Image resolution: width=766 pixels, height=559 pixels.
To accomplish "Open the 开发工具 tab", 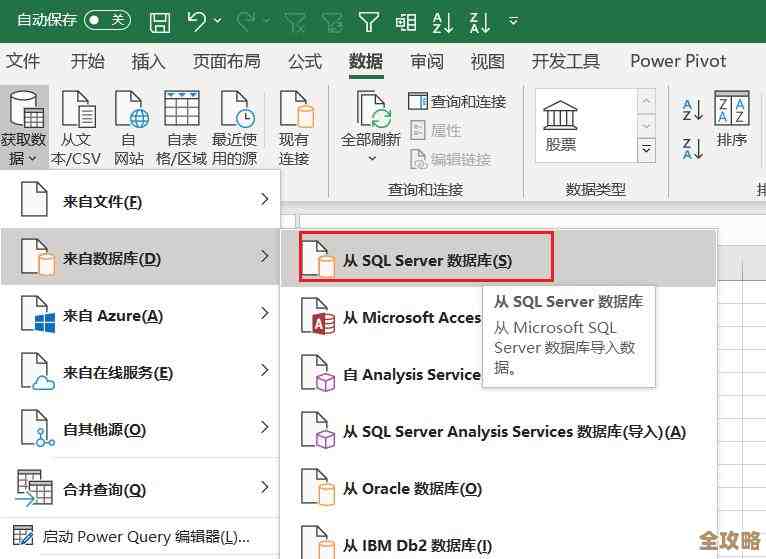I will (565, 62).
